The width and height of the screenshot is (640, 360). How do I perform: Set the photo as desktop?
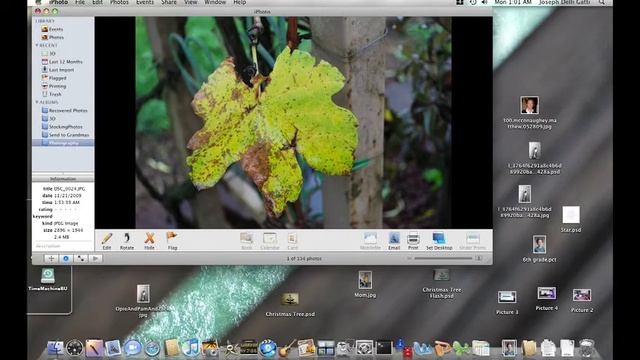point(439,241)
